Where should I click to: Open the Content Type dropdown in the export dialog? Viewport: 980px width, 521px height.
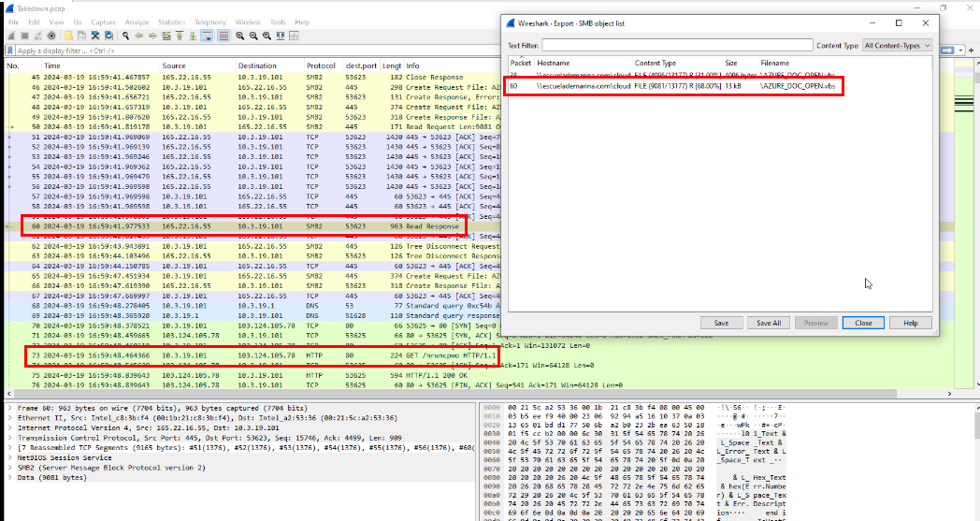click(898, 45)
